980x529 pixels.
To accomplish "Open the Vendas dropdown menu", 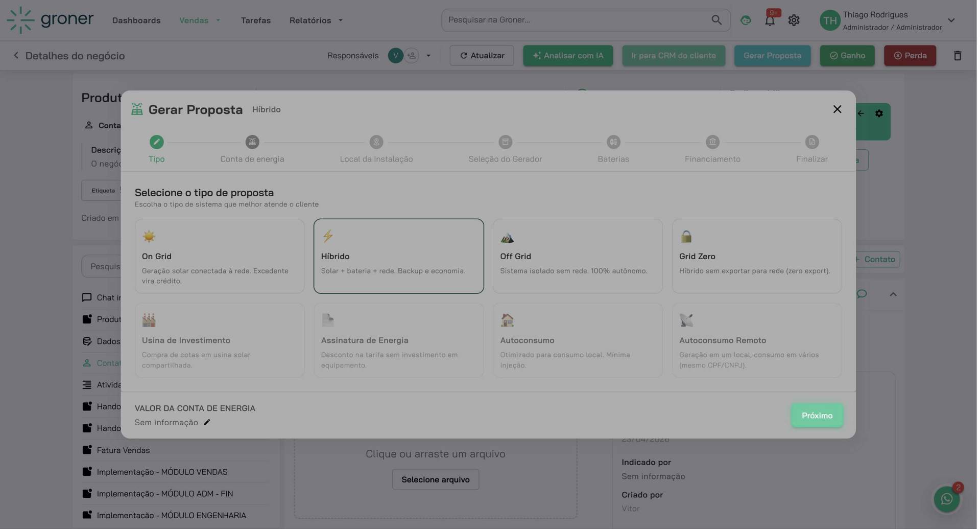I will (200, 20).
